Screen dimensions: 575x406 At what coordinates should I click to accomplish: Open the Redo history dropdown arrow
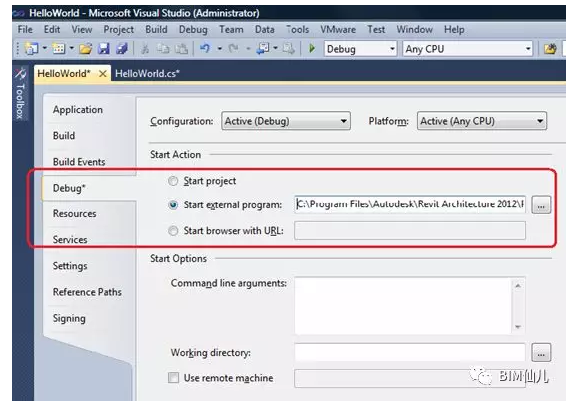pyautogui.click(x=248, y=48)
